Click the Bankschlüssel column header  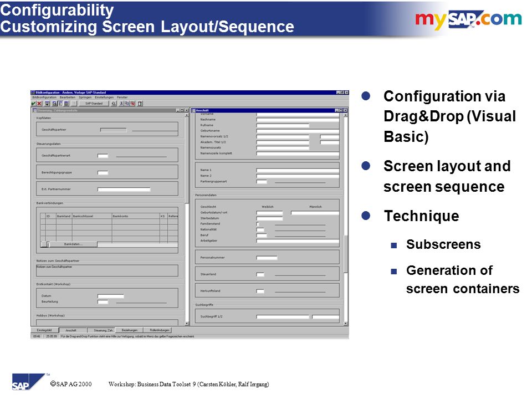coord(91,216)
